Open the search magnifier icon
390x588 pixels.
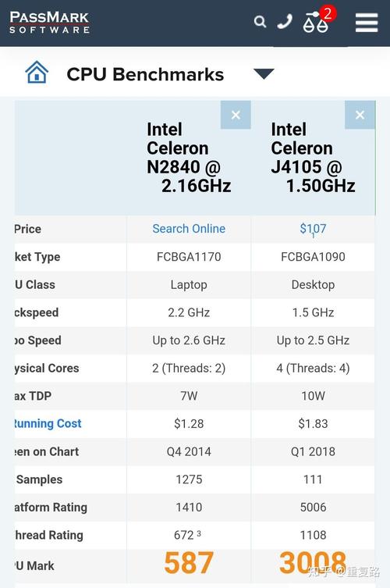260,22
